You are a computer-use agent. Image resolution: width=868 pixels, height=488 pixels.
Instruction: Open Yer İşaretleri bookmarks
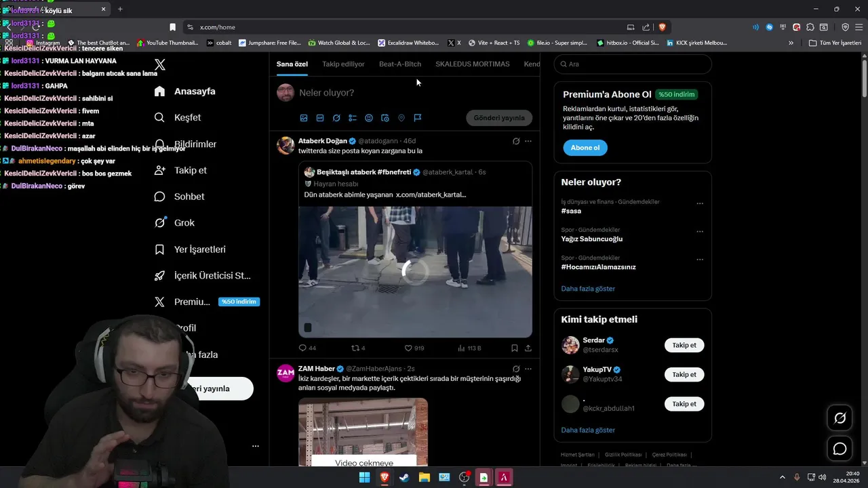(x=190, y=249)
